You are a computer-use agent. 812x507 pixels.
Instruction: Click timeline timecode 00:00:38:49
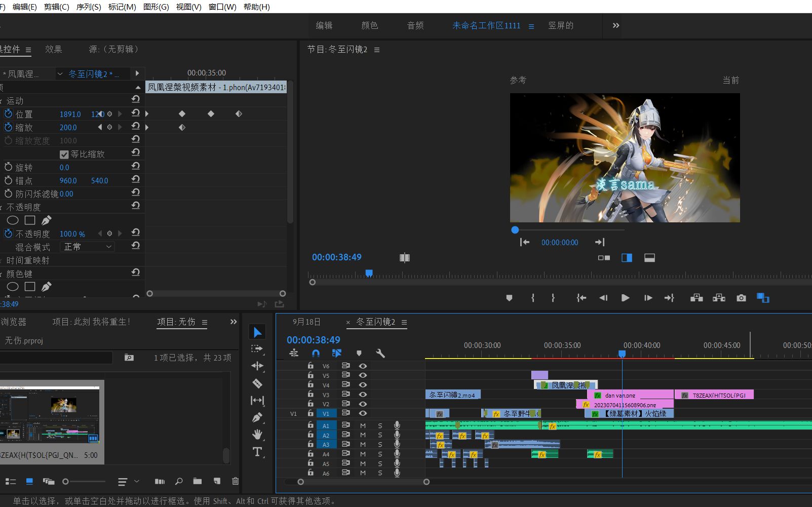coord(314,340)
